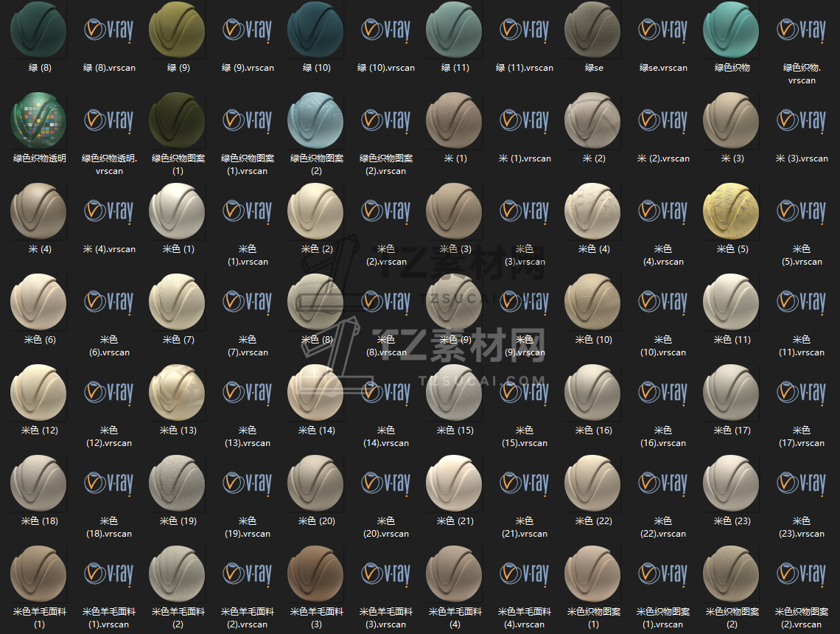The image size is (840, 634).
Task: Select the label 米色羊毛面料 (2)
Action: (178, 617)
